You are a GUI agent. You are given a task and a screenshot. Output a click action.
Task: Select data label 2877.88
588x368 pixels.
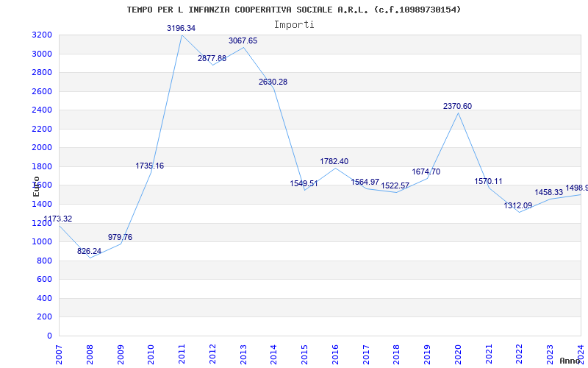coord(212,59)
